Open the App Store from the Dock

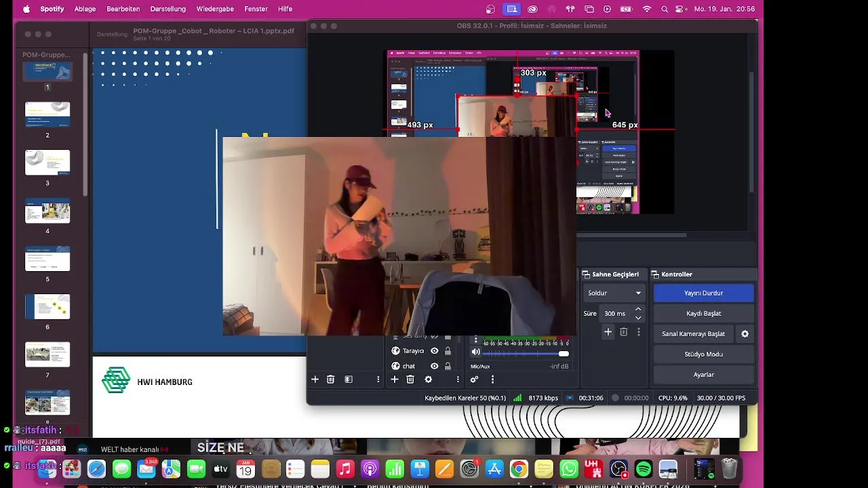click(x=494, y=468)
